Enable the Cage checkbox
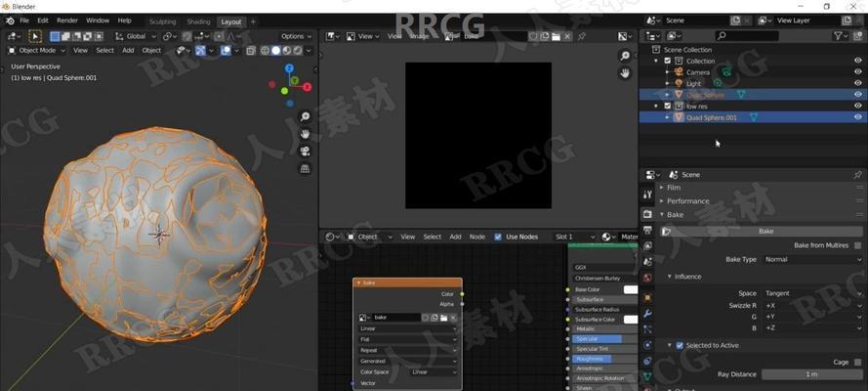The height and width of the screenshot is (391, 868). tap(857, 363)
